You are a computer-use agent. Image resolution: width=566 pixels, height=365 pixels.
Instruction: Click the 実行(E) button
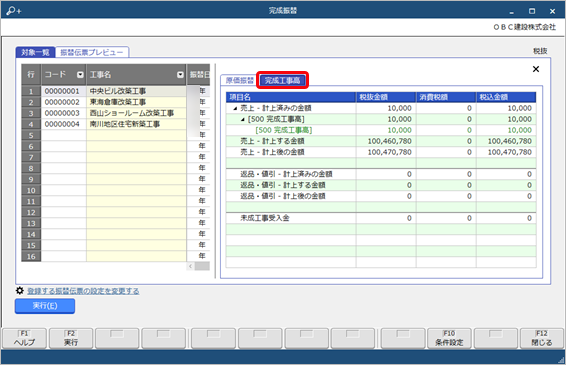45,306
